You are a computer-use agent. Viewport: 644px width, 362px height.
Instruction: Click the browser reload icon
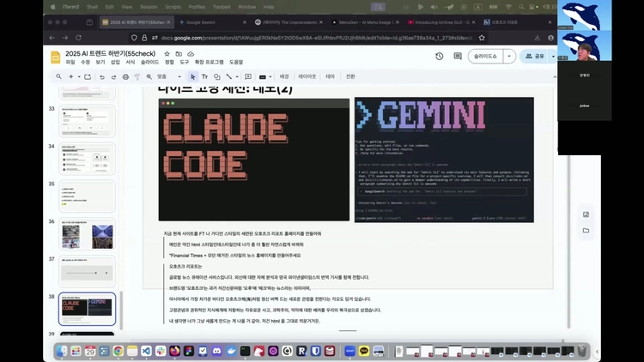pos(78,38)
